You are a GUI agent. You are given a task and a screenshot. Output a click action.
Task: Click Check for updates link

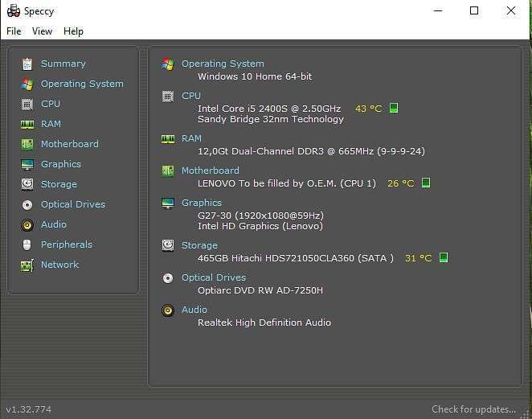pos(473,409)
